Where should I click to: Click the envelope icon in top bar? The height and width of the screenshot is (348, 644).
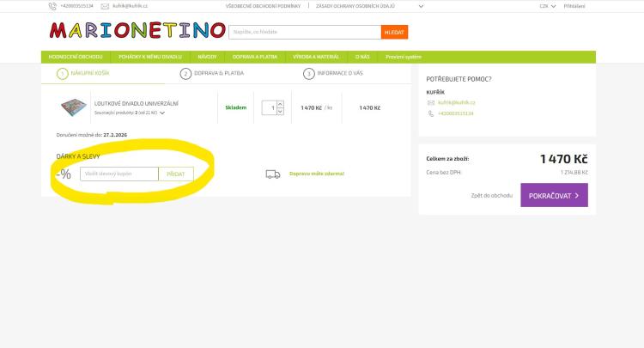105,6
